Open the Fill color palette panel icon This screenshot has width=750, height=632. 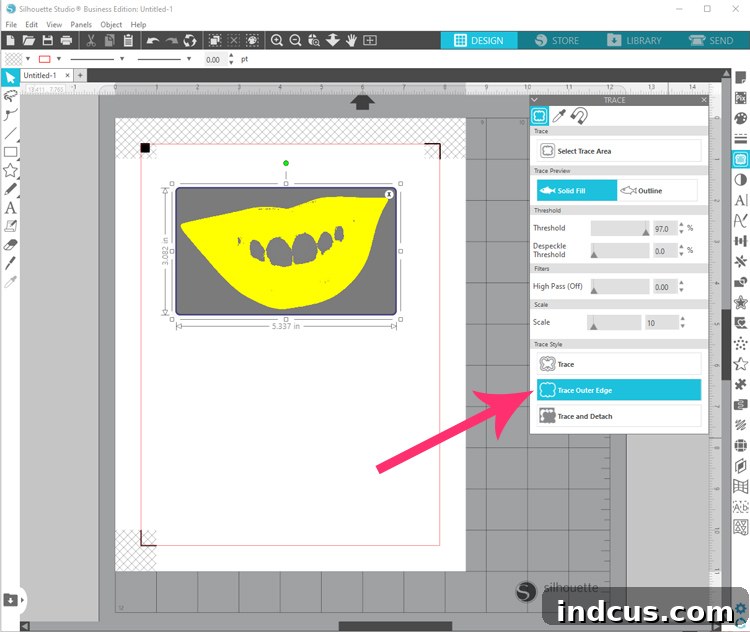(740, 118)
